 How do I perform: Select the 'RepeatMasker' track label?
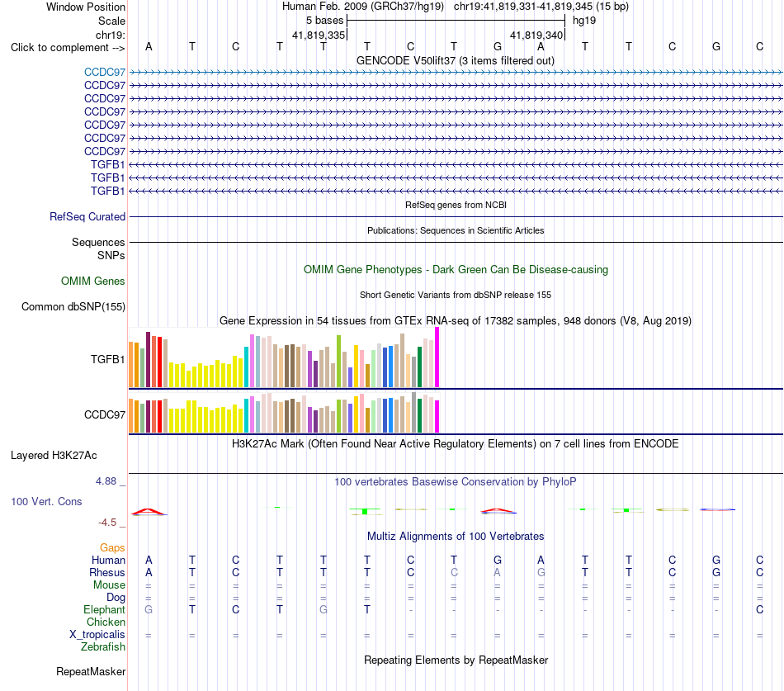[91, 671]
